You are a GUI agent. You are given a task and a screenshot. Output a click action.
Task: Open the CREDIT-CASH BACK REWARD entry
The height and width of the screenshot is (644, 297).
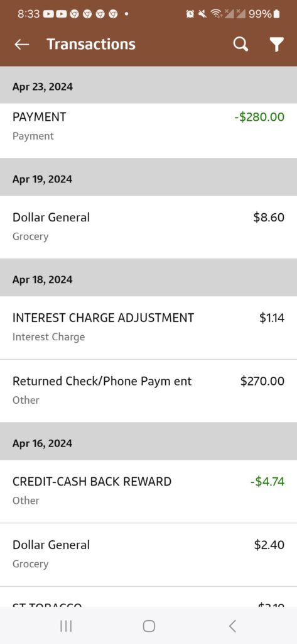pyautogui.click(x=148, y=491)
